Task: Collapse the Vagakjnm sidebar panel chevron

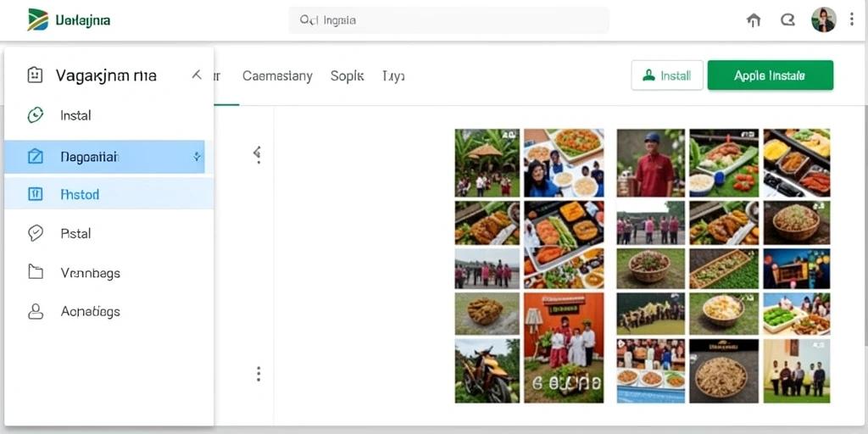Action: pyautogui.click(x=197, y=75)
